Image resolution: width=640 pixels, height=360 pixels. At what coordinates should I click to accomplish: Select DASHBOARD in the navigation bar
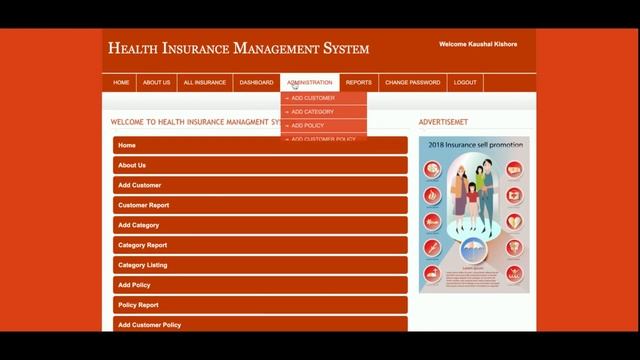tap(256, 82)
